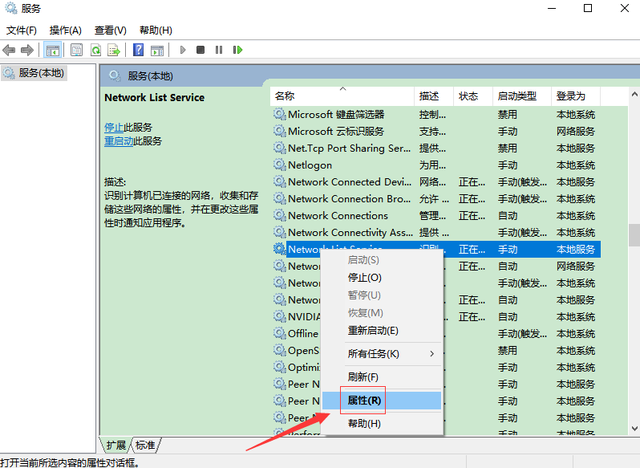Click the export list toolbar icon
The width and height of the screenshot is (640, 468).
(x=113, y=50)
